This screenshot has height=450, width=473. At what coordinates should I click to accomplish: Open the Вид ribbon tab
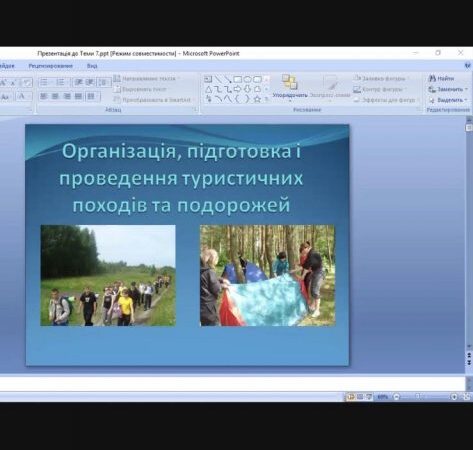pos(92,66)
